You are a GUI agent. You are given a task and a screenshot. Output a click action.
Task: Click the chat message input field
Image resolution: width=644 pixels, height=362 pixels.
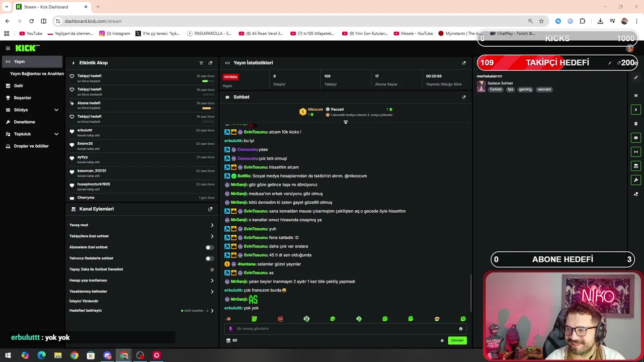click(345, 329)
